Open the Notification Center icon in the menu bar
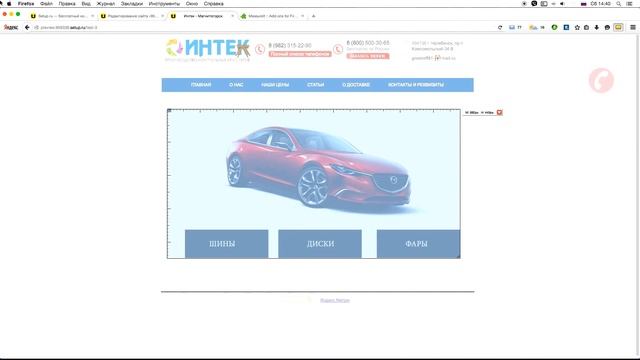The height and width of the screenshot is (360, 640). pos(629,4)
